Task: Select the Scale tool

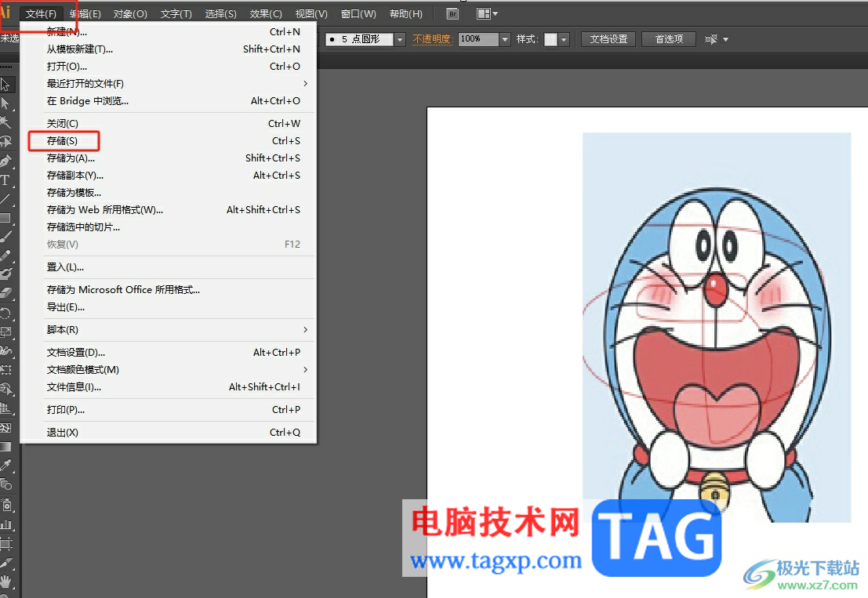Action: 6,332
